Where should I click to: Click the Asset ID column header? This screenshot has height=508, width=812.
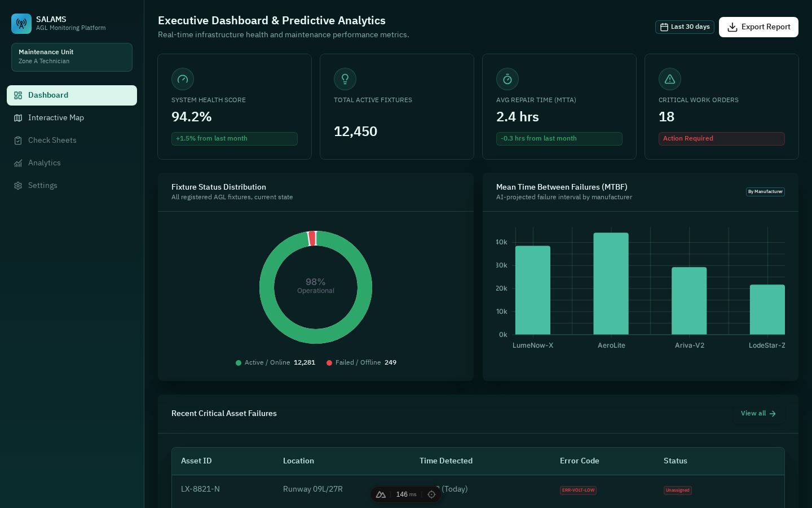196,461
